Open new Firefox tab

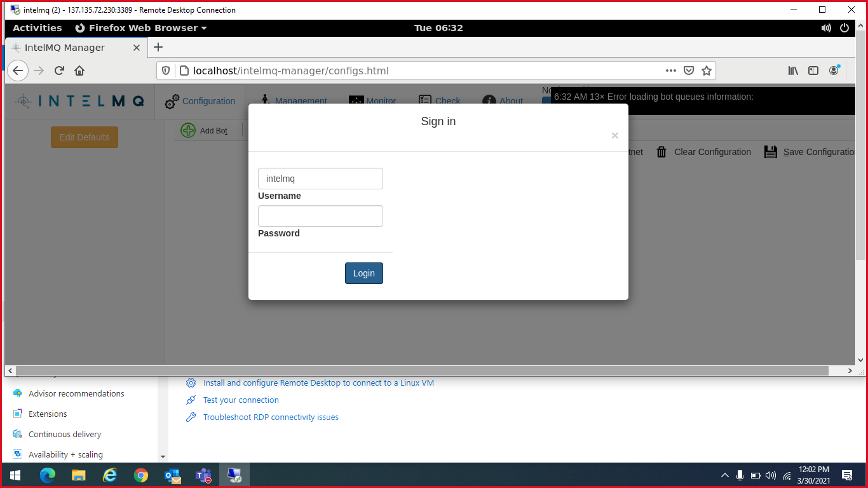click(x=158, y=48)
